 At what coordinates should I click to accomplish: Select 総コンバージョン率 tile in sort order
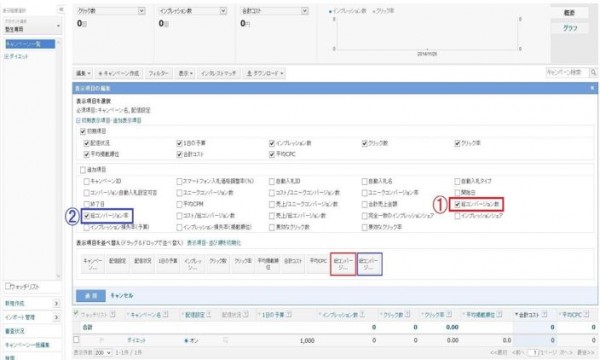pos(369,264)
